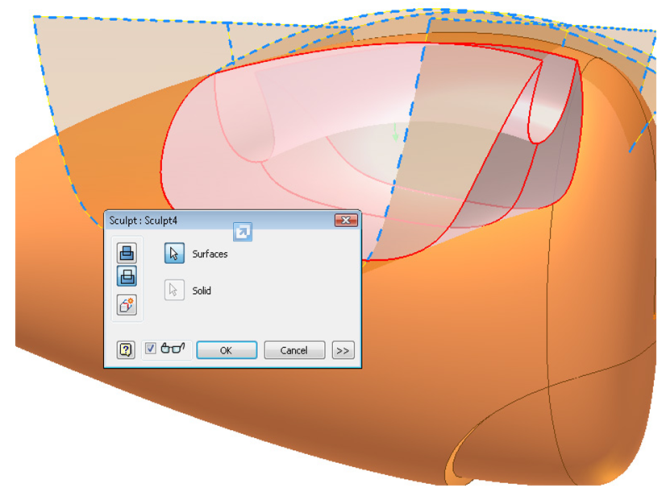Choose the New solid option icon
This screenshot has width=666, height=500.
[127, 305]
